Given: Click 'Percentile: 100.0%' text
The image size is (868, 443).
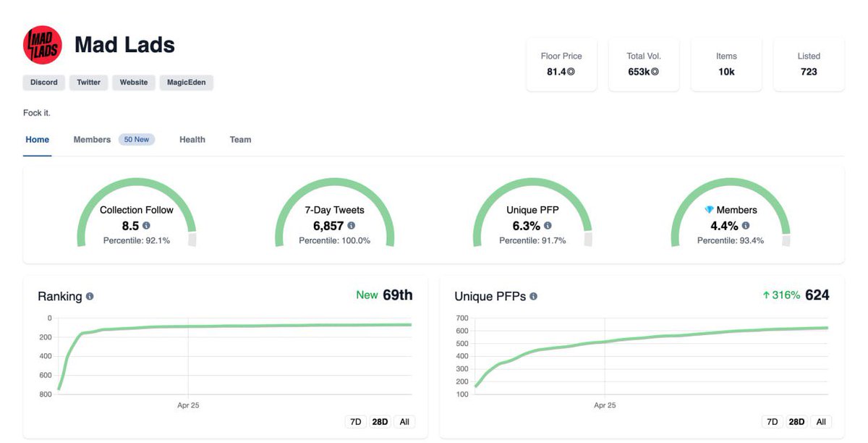Looking at the screenshot, I should click(334, 240).
